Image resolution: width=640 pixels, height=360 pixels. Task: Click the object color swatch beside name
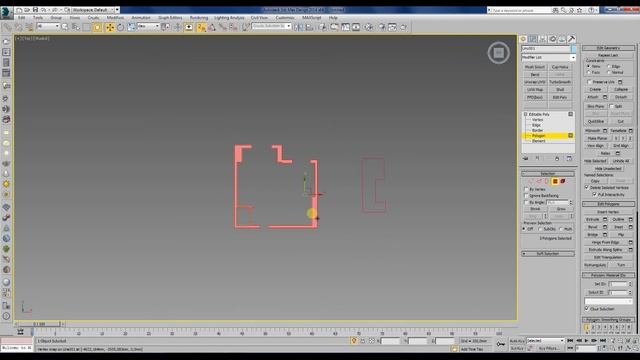[573, 49]
